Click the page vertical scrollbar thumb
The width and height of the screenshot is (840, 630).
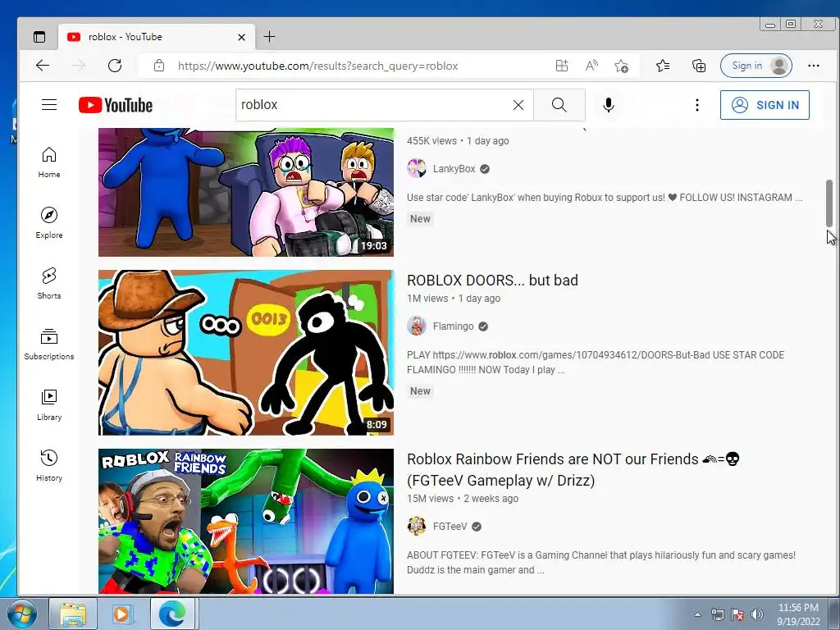pos(829,203)
